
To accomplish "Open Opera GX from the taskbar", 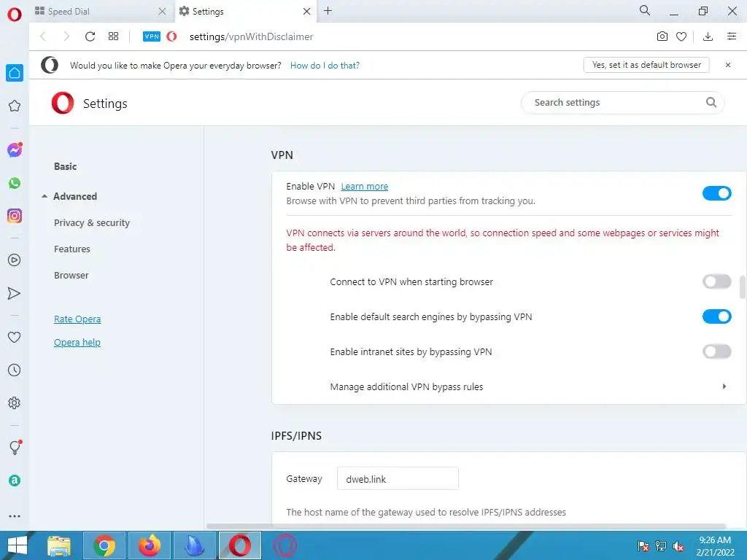I will point(285,545).
